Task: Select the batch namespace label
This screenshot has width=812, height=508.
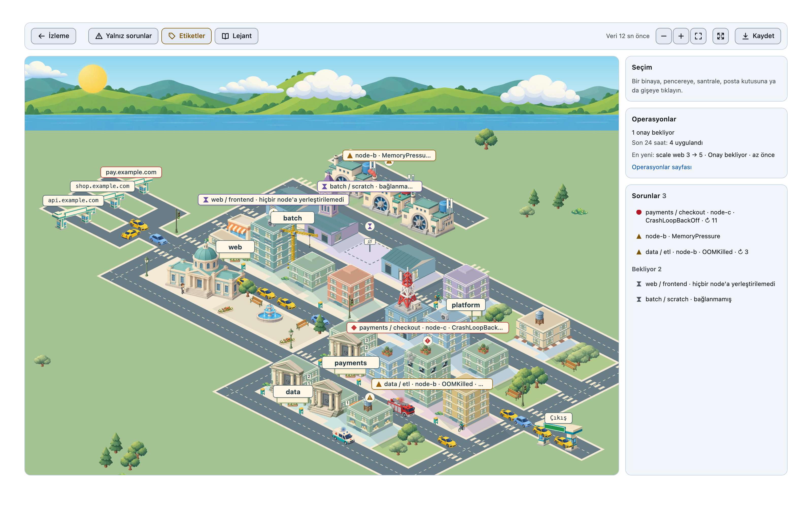Action: click(292, 218)
